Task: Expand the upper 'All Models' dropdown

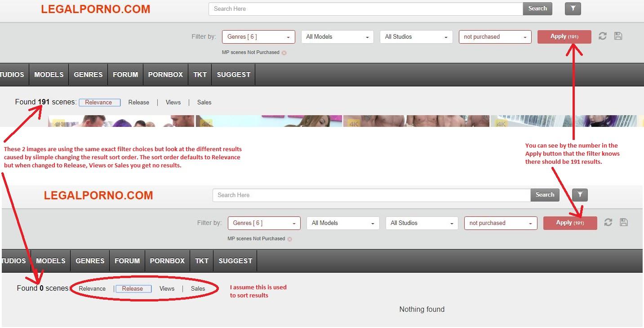Action: [337, 37]
